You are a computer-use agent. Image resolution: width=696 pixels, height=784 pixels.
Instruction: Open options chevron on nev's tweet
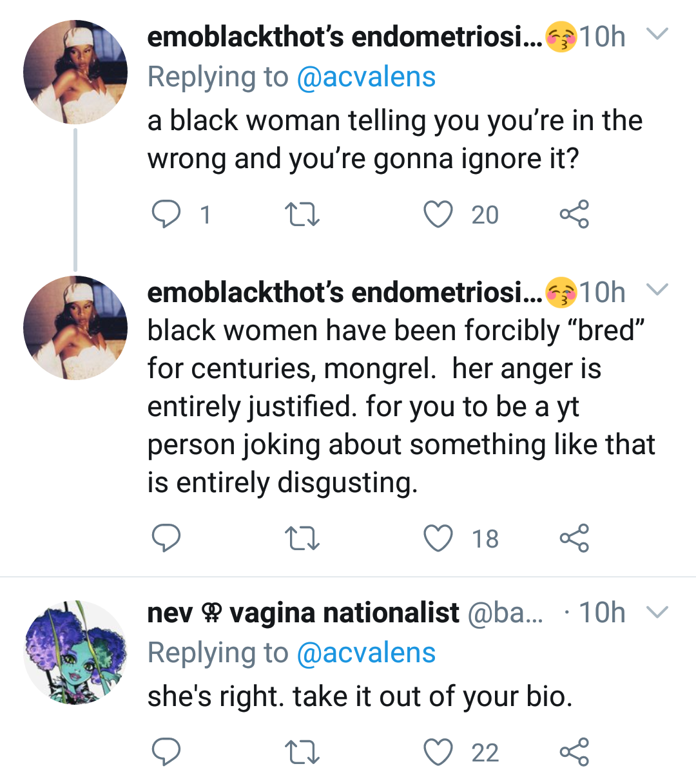point(657,611)
